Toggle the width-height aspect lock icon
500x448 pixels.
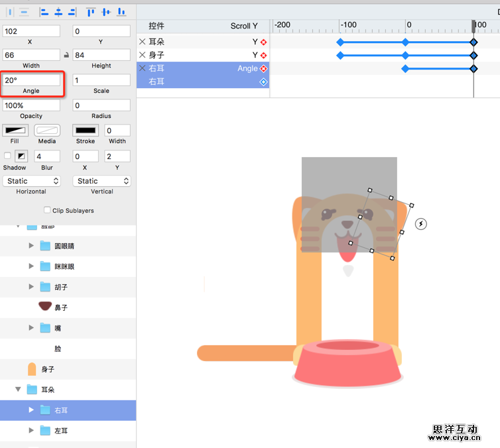tap(66, 55)
